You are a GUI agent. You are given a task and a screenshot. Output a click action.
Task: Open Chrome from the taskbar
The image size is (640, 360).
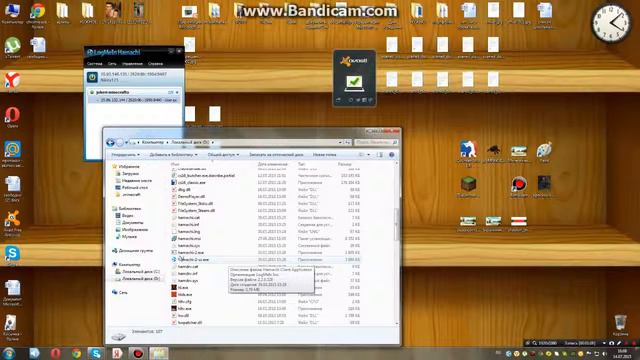(x=76, y=353)
